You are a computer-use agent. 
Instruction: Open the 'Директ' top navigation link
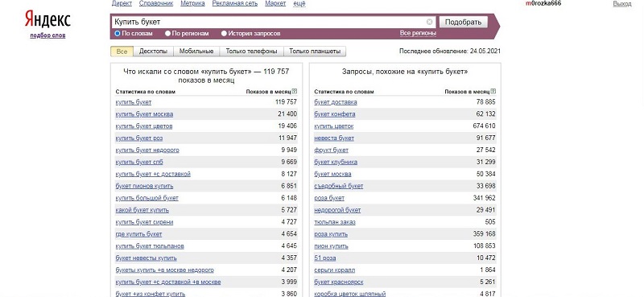point(122,3)
